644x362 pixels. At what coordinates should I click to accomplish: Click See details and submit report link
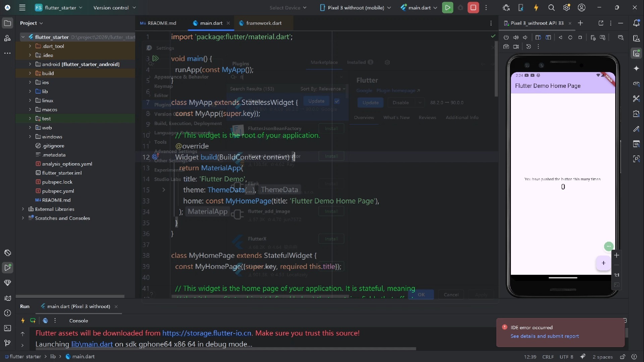tap(545, 336)
